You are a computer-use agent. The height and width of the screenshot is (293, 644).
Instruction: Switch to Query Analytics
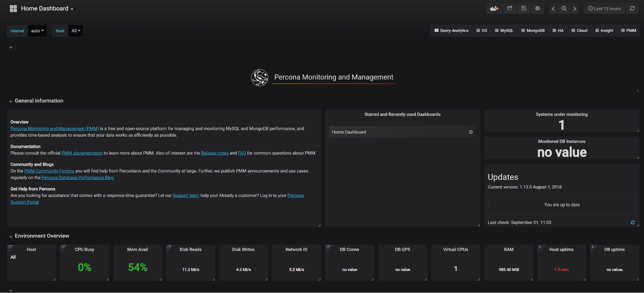pos(451,30)
